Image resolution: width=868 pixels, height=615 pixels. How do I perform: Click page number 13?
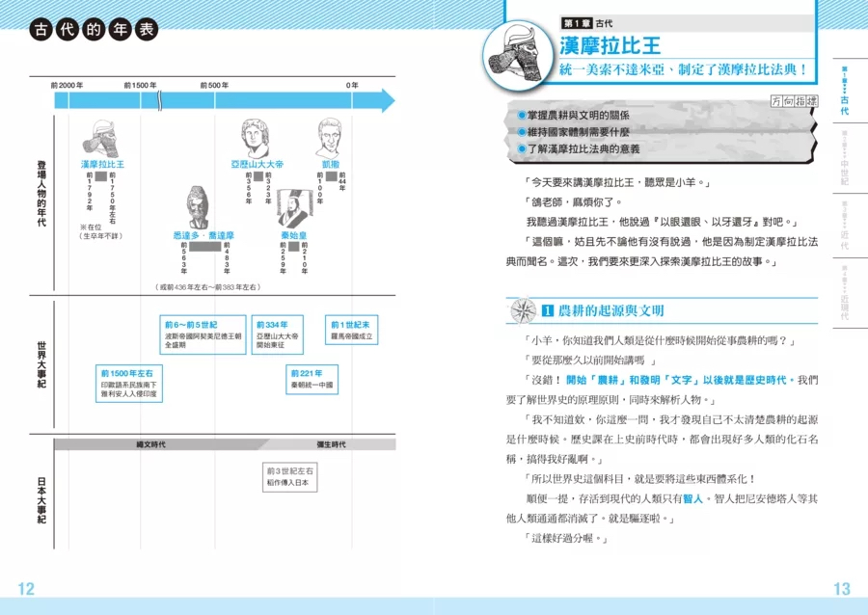pos(842,588)
